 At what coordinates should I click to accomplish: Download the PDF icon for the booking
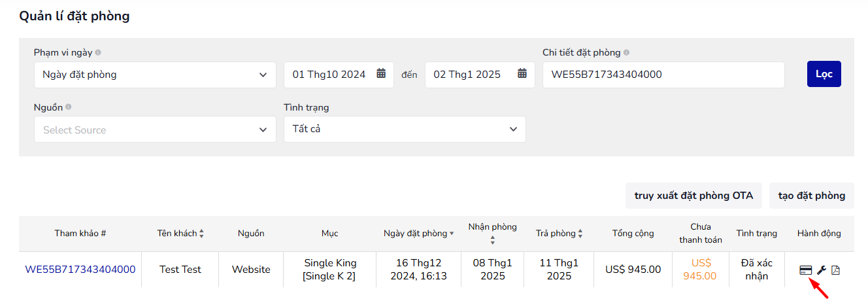click(x=835, y=270)
